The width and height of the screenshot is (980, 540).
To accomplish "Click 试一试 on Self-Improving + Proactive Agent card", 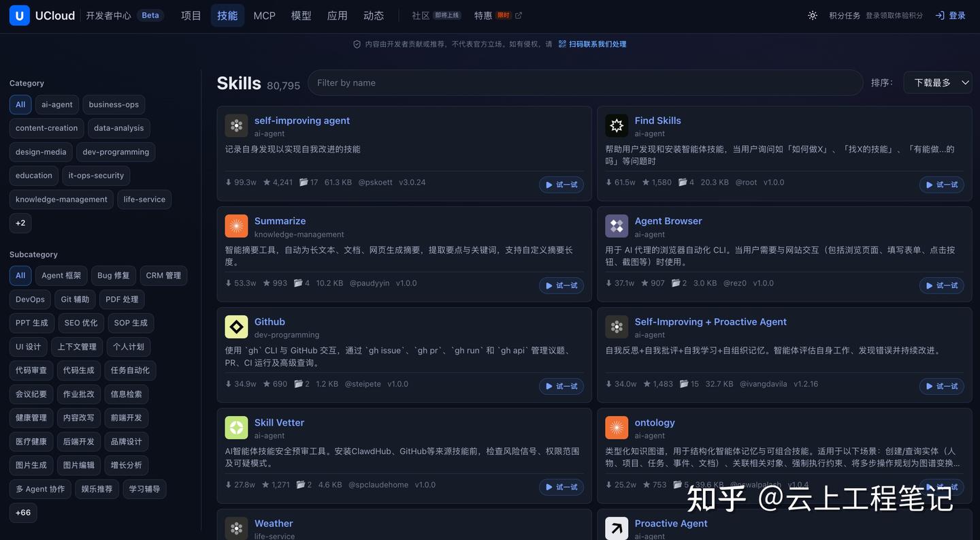I will pos(942,386).
